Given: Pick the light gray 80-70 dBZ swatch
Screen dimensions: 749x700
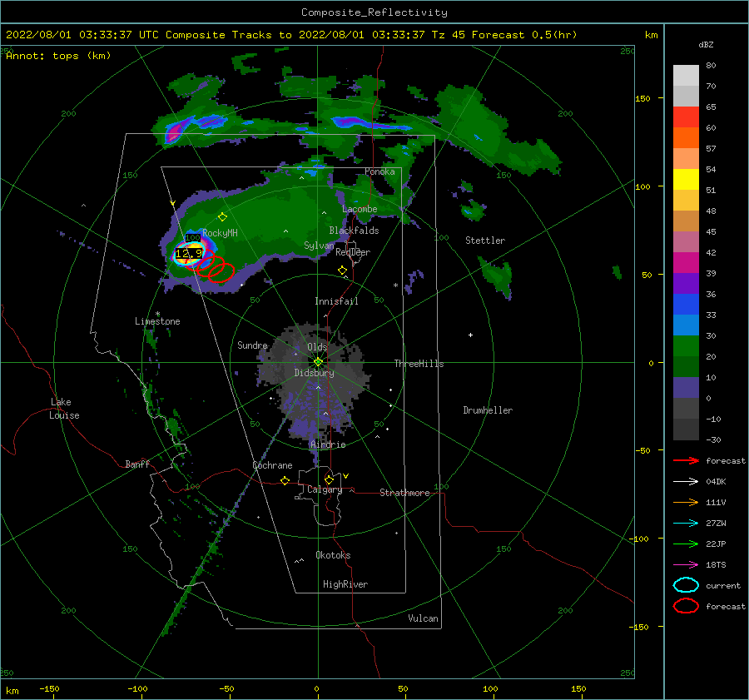Looking at the screenshot, I should (x=686, y=76).
